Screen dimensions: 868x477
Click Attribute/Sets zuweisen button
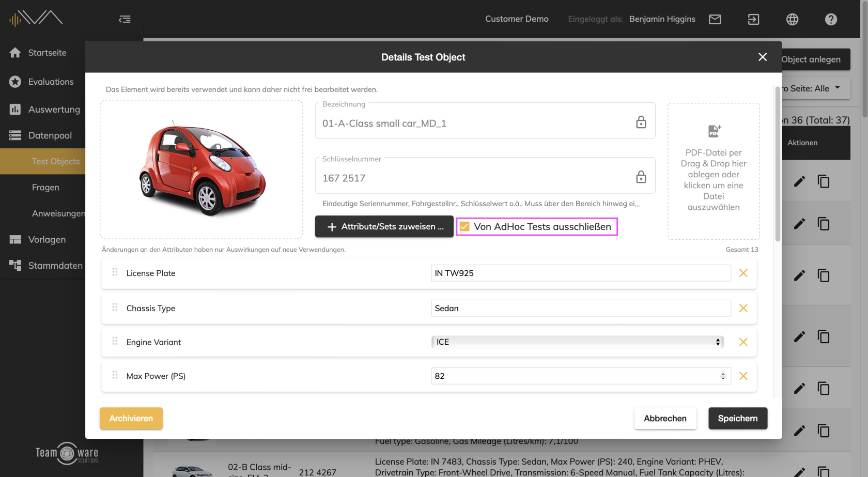(x=384, y=226)
